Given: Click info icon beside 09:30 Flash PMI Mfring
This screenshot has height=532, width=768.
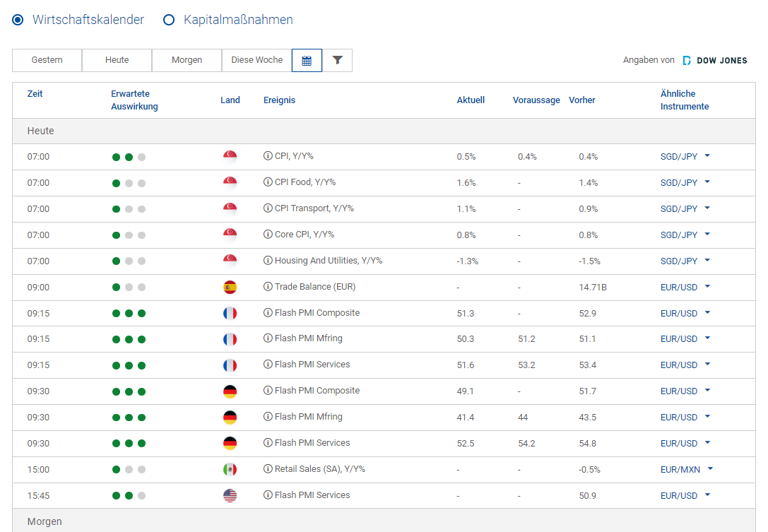Looking at the screenshot, I should (x=268, y=416).
